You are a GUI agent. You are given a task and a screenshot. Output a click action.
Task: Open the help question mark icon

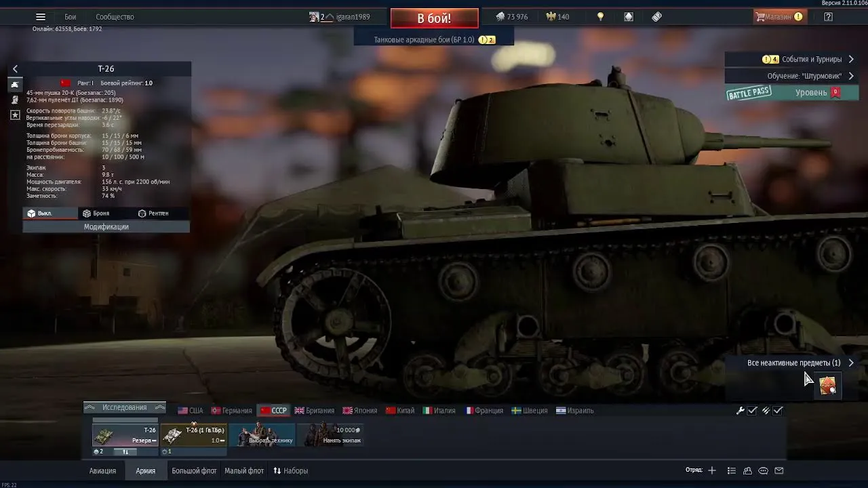tap(828, 17)
